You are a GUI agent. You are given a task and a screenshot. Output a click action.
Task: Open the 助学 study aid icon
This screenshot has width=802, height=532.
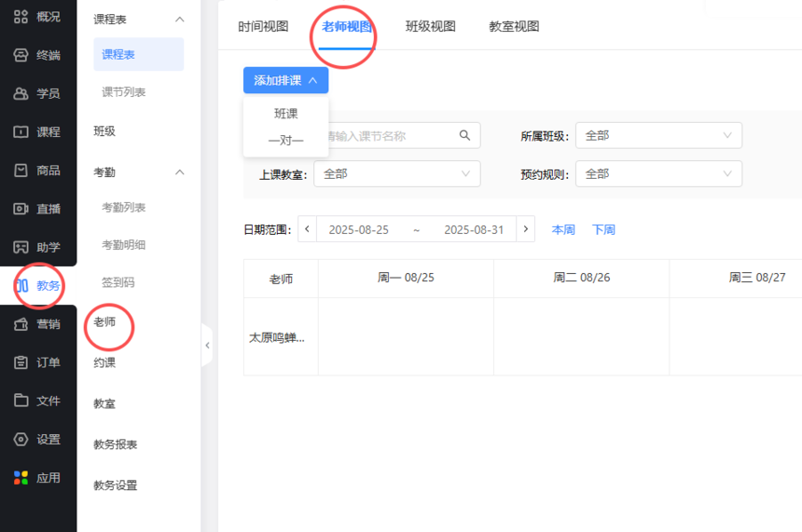(x=21, y=247)
